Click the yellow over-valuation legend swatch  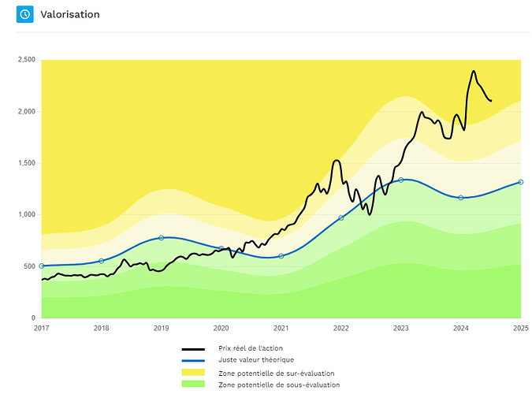(x=193, y=372)
